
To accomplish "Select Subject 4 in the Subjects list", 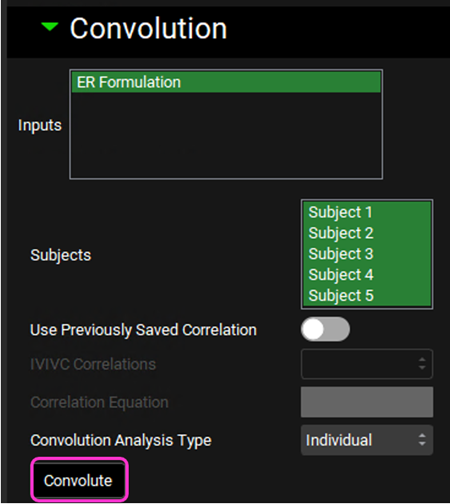I will pyautogui.click(x=367, y=275).
